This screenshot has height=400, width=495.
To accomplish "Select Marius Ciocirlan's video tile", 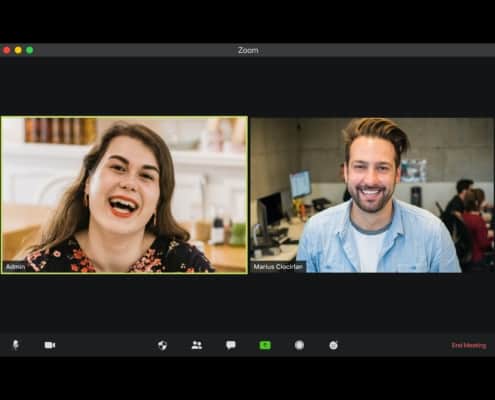I will coord(372,195).
